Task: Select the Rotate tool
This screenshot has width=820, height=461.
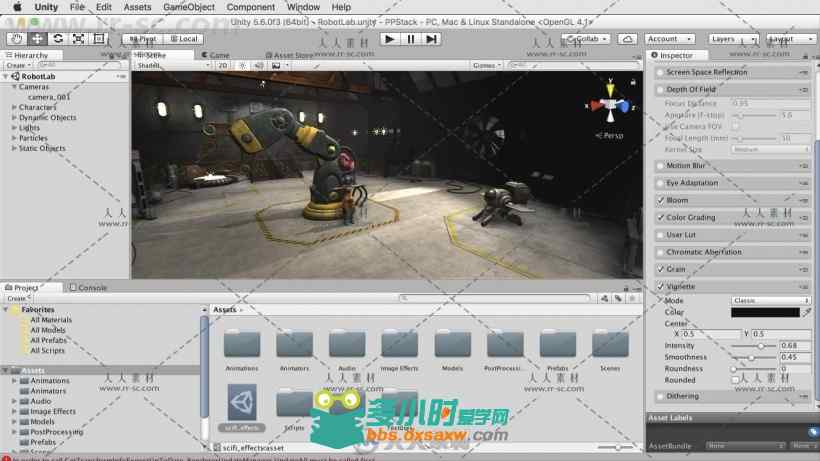Action: coord(58,39)
